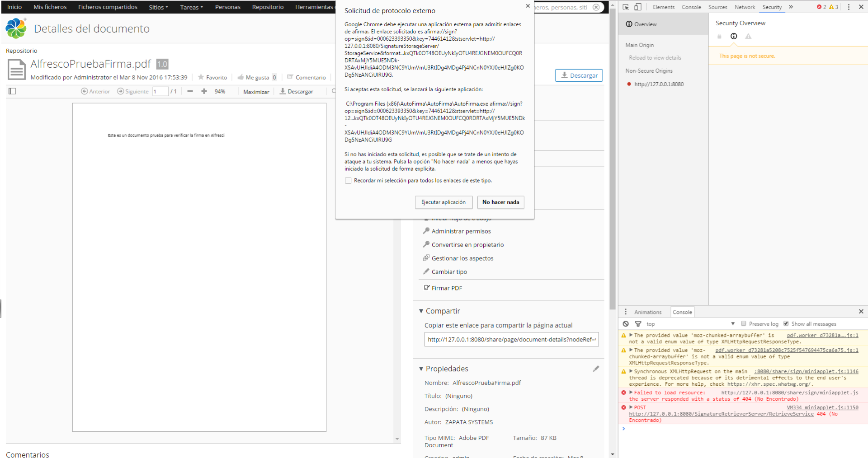Click the zoom out minus icon
The image size is (868, 458).
coord(190,91)
